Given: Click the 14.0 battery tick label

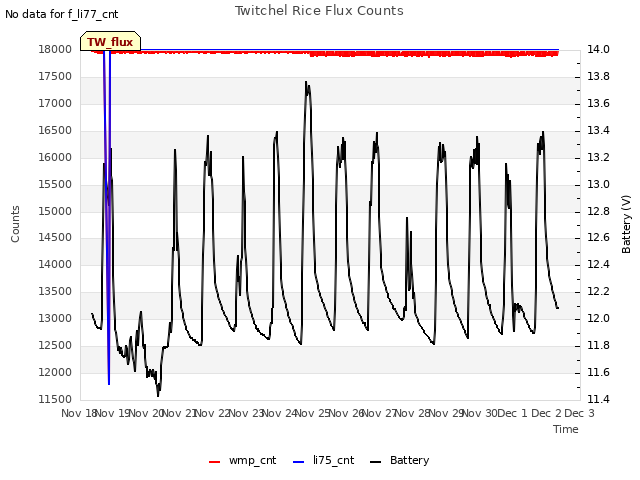Looking at the screenshot, I should click(598, 50).
